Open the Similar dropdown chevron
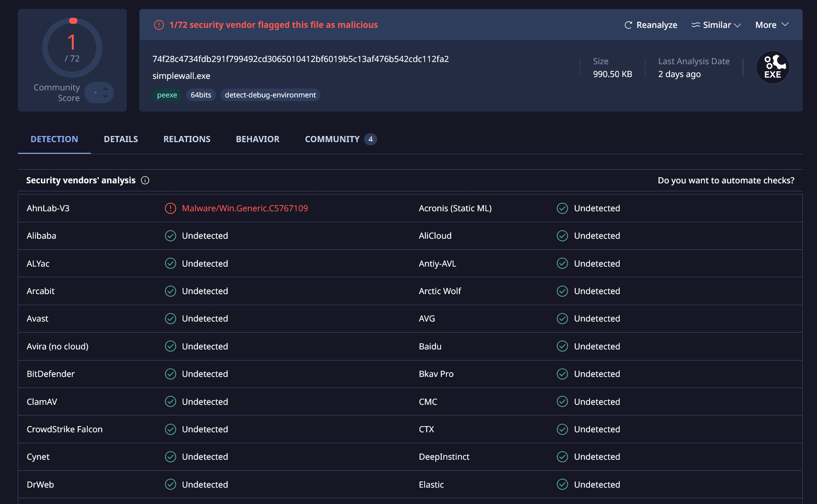The height and width of the screenshot is (504, 817). [x=738, y=25]
